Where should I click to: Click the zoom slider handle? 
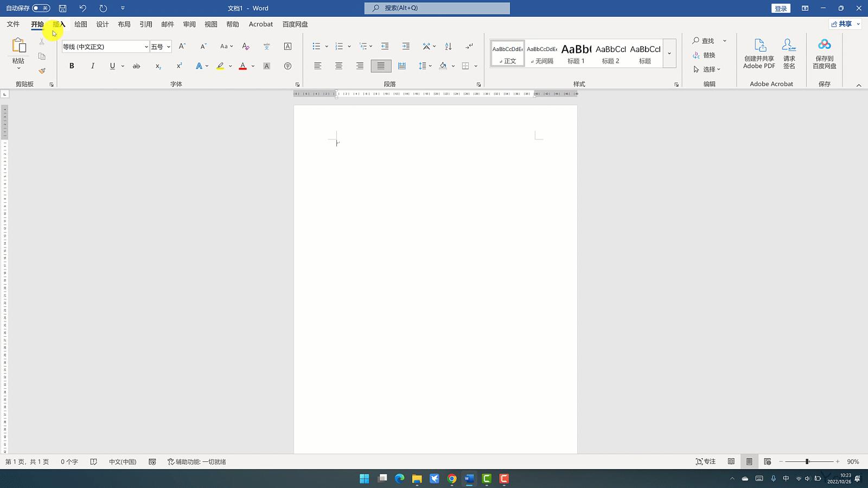point(807,461)
